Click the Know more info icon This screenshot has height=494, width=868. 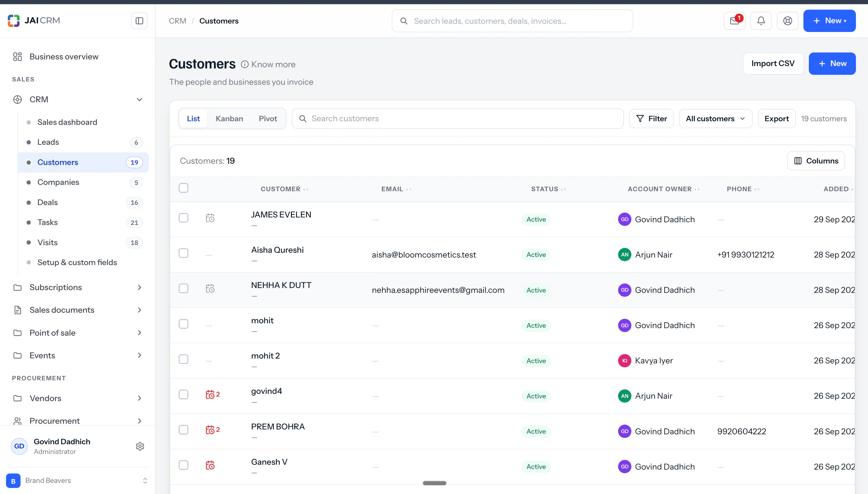244,65
